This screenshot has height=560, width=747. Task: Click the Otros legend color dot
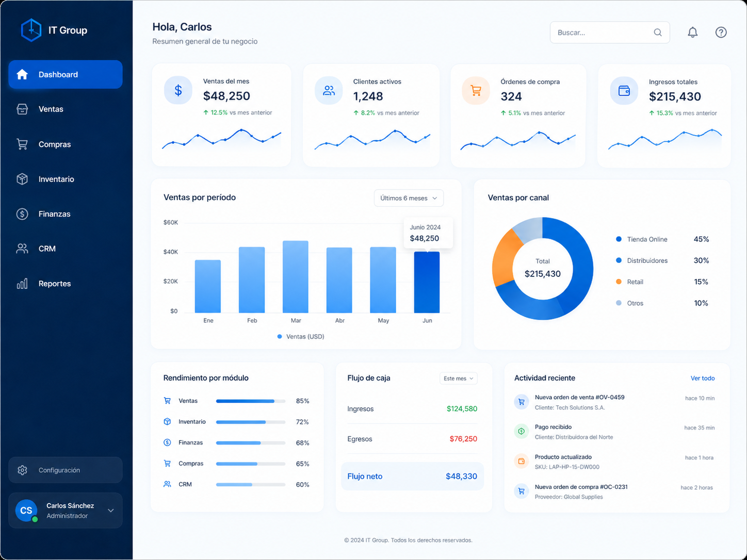[x=619, y=303]
